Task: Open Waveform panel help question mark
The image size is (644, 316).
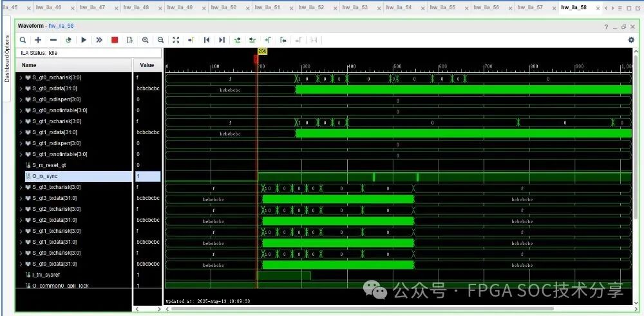Action: 606,27
